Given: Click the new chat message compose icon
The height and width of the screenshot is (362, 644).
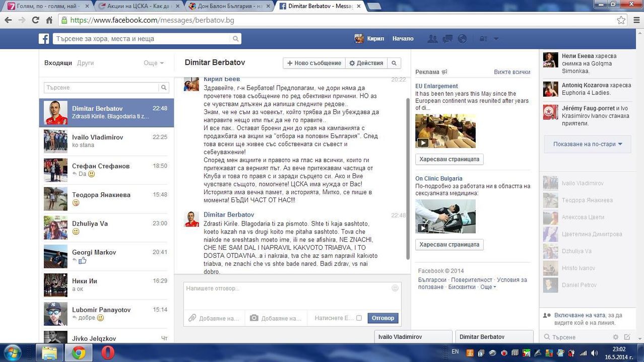Looking at the screenshot, I should [x=627, y=337].
